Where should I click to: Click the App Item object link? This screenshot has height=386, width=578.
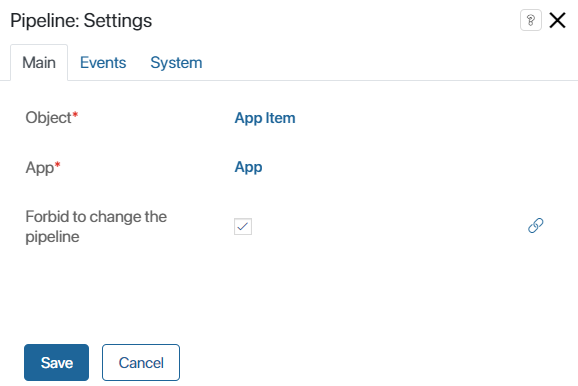(265, 118)
